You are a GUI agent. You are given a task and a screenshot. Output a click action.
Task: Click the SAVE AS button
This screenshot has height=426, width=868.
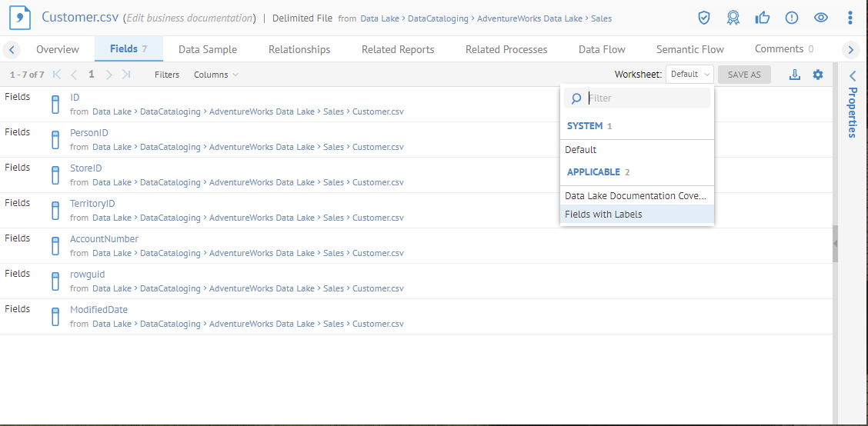744,75
